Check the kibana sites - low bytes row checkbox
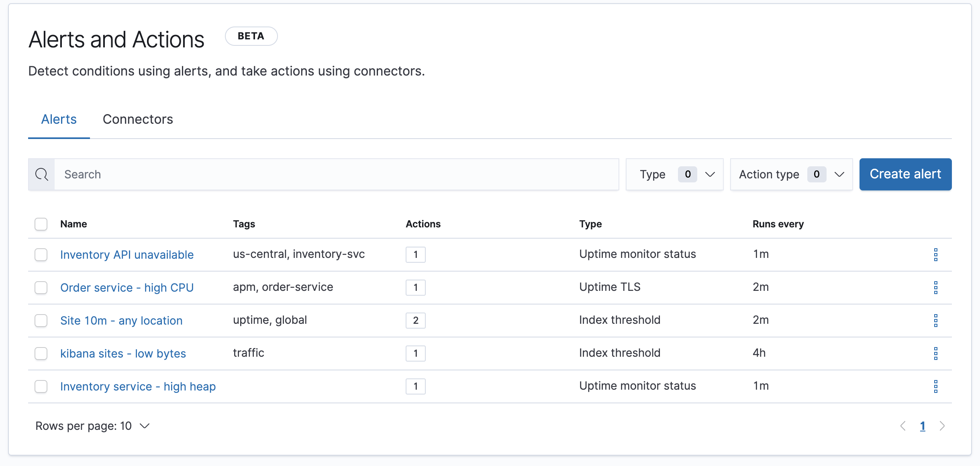Screen dimensions: 980x466 pyautogui.click(x=41, y=354)
